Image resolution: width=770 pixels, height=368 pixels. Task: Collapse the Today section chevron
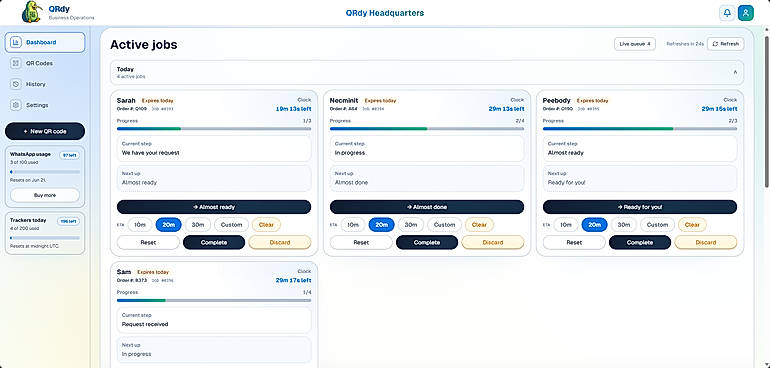(735, 72)
